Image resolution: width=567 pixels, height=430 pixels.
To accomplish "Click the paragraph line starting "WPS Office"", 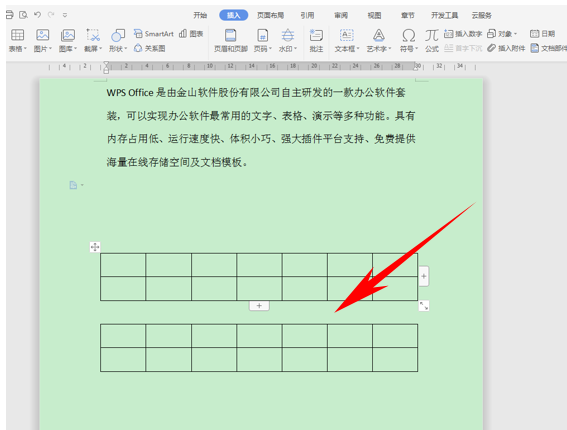I will 256,93.
